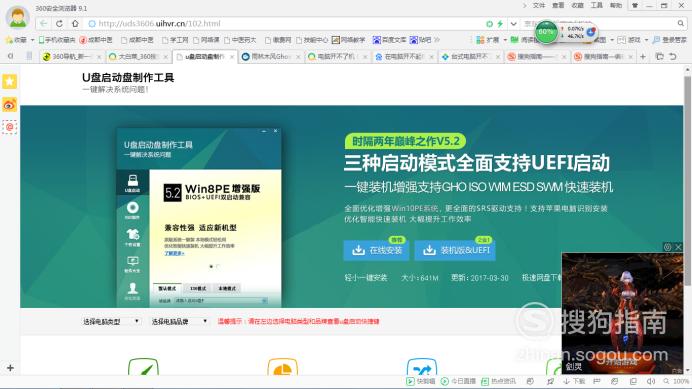Switch to the 360导航 tab
The image size is (692, 389).
coord(71,57)
